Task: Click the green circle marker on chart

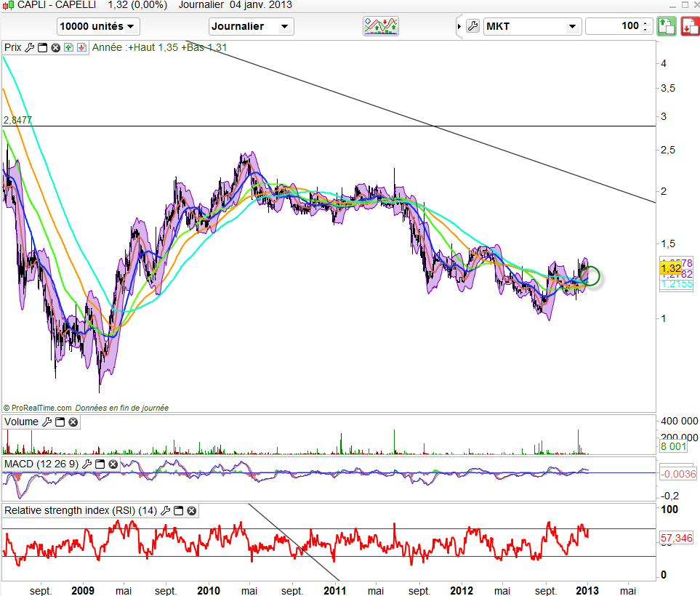Action: click(x=591, y=276)
